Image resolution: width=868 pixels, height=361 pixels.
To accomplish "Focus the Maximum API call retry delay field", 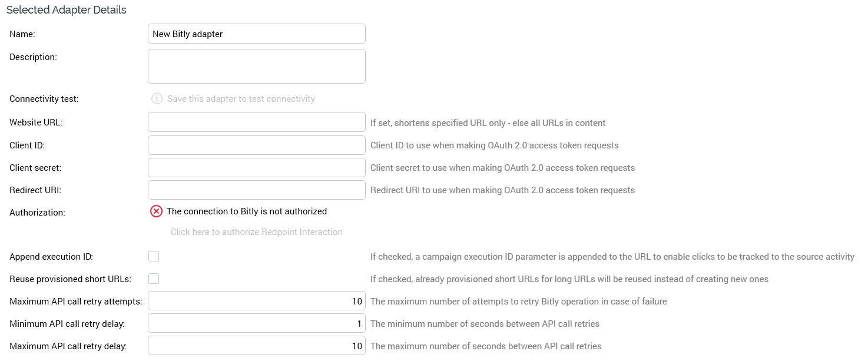I will click(256, 346).
